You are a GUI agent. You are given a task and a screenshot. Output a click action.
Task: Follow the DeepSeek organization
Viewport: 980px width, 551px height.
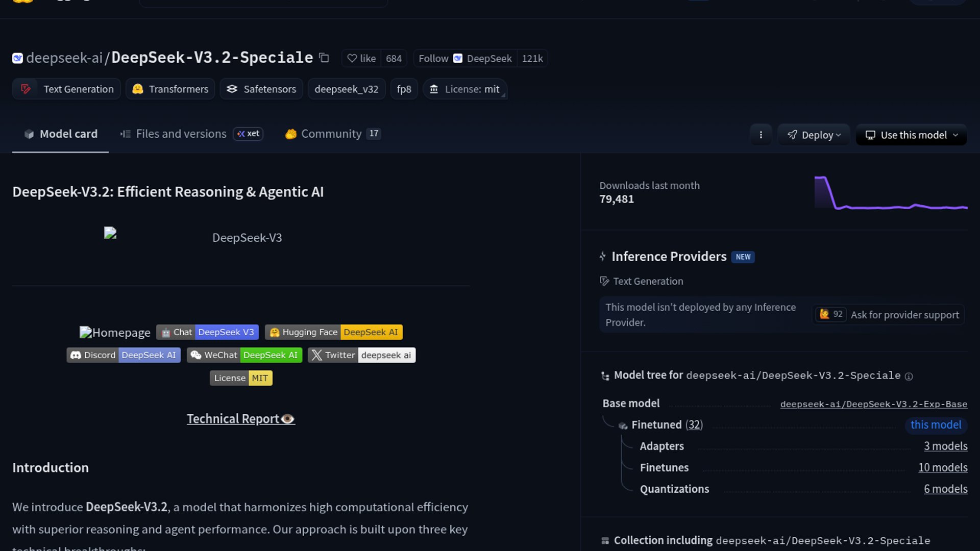pos(433,59)
